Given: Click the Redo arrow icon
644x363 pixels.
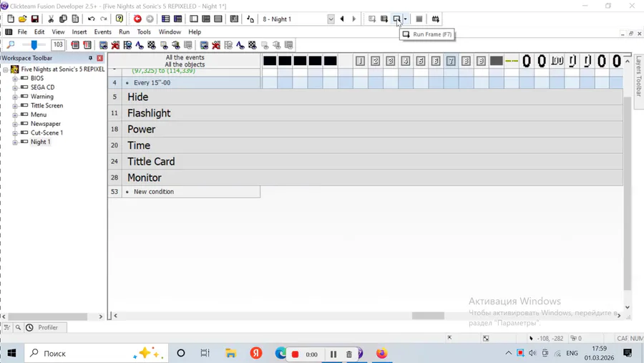Looking at the screenshot, I should click(x=104, y=19).
